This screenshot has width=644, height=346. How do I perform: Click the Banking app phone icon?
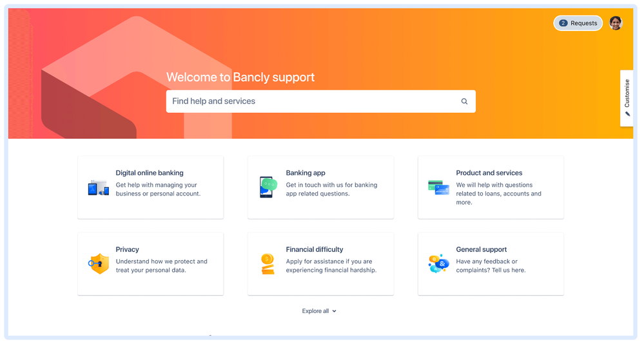point(268,187)
